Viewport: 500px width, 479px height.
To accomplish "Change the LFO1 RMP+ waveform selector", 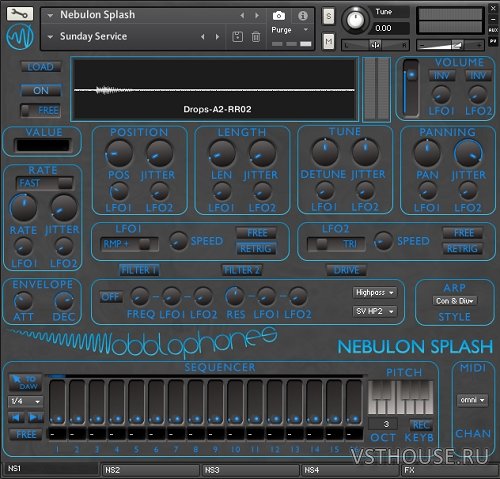I will (129, 244).
